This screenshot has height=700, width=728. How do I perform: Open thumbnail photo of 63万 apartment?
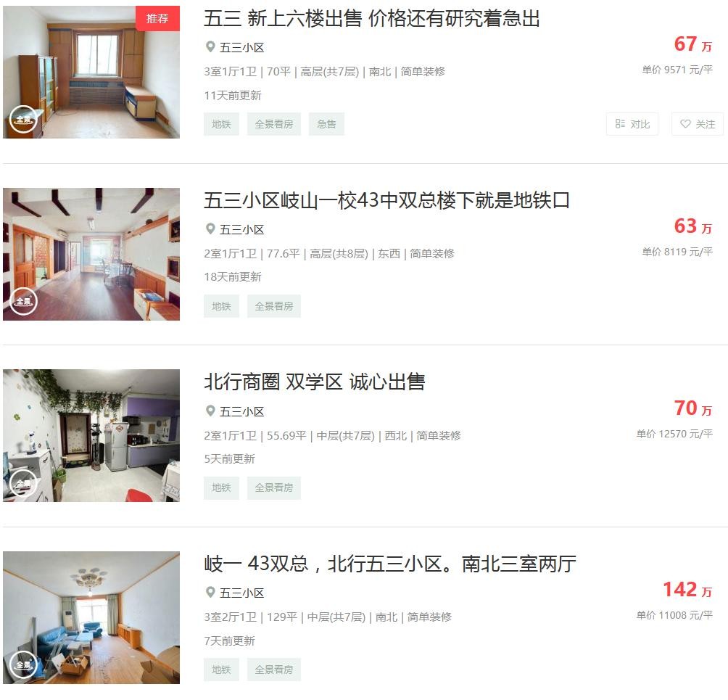[91, 254]
